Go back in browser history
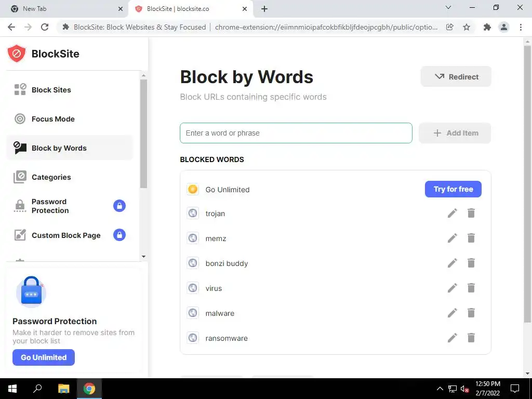The width and height of the screenshot is (532, 399). click(x=11, y=27)
